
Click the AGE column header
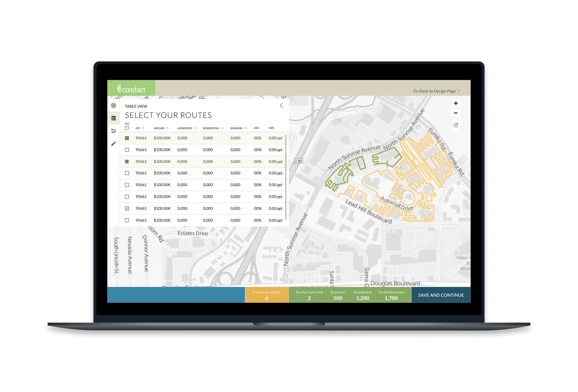click(x=256, y=128)
